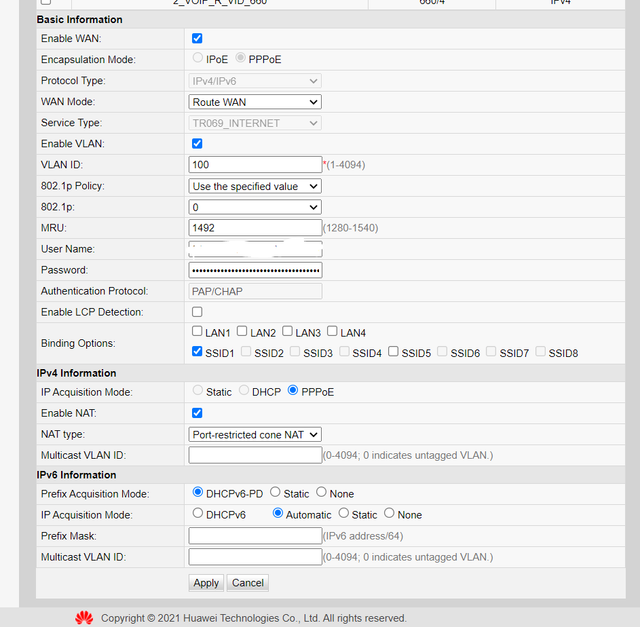This screenshot has height=627, width=640.
Task: Check the LAN4 binding option
Action: [332, 331]
